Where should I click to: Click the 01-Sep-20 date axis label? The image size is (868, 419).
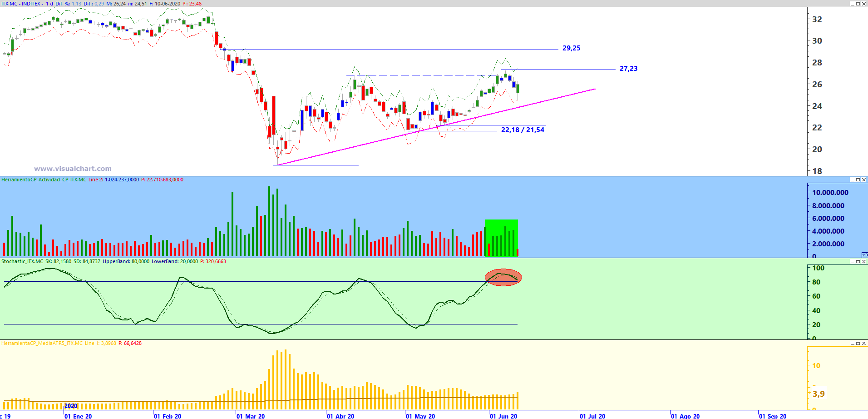tap(773, 416)
